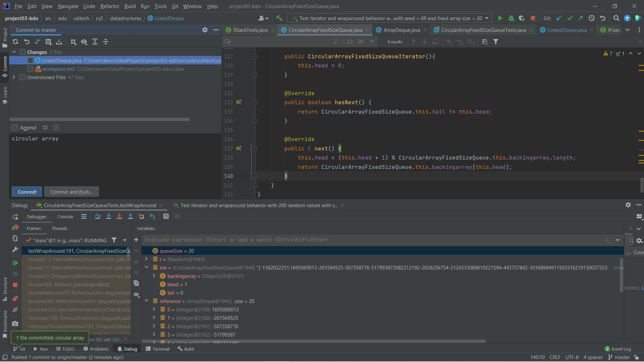Click Search Everywhere magnifier icon

(x=616, y=18)
